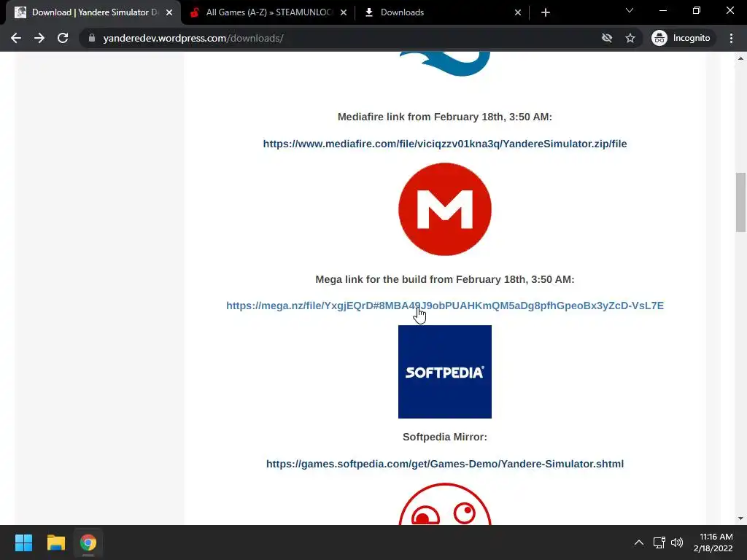Go forward to the next page

pos(39,38)
